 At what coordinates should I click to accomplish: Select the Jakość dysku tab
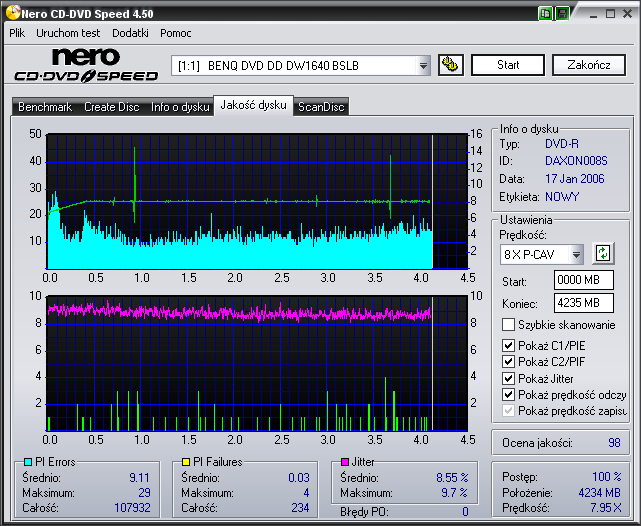pos(253,105)
